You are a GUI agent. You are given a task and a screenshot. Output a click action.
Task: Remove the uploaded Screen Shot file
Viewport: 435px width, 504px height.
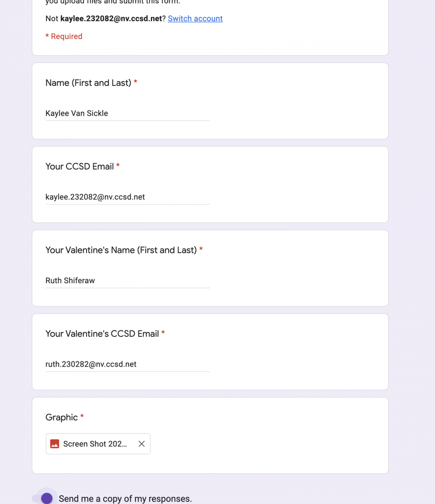point(142,444)
